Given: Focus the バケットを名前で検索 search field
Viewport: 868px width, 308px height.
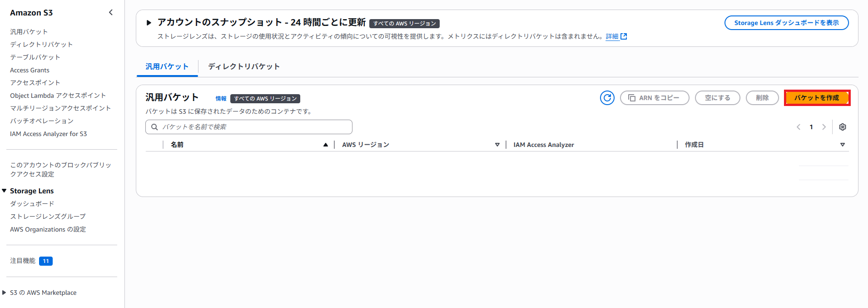Looking at the screenshot, I should pyautogui.click(x=248, y=127).
